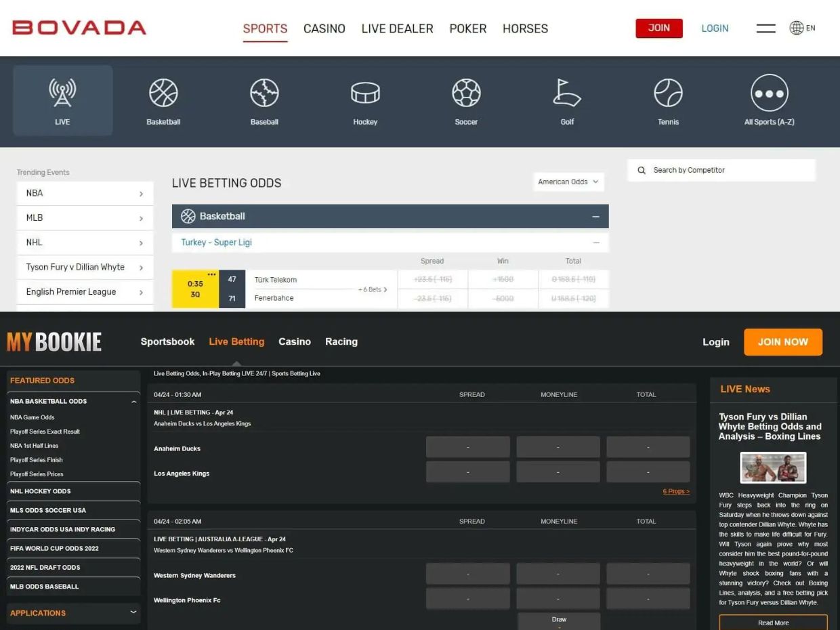Open the Golf flag icon
Screen dimensions: 840x630
[x=567, y=93]
